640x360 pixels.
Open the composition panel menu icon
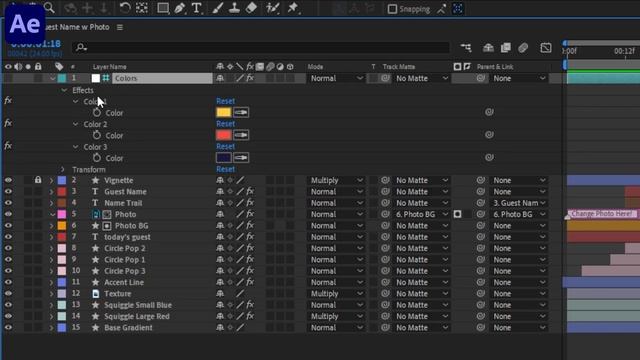[120, 27]
